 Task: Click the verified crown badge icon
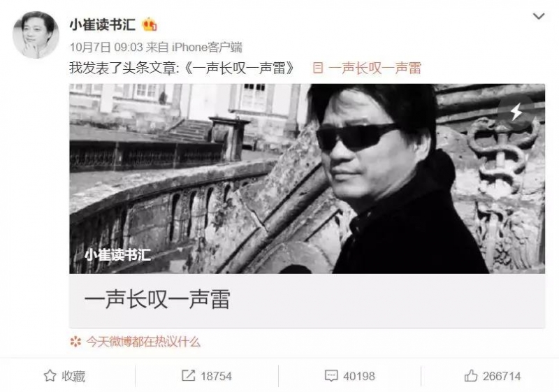150,24
